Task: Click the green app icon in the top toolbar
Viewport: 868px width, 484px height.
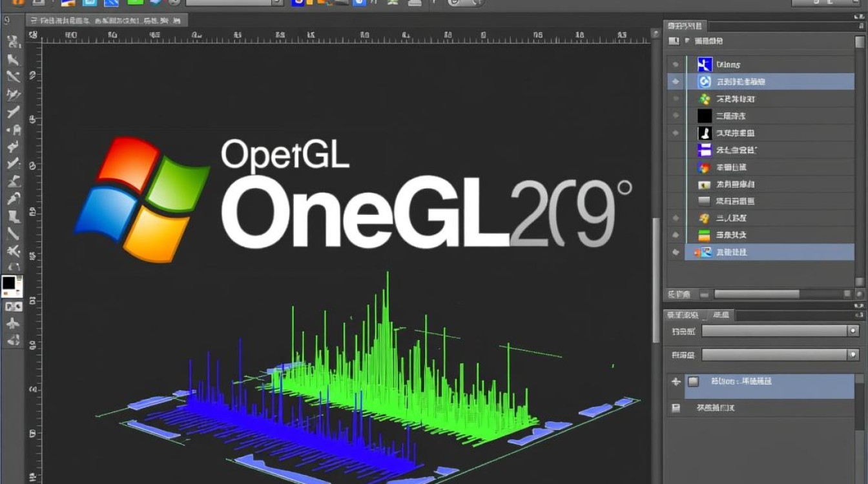Action: (x=136, y=3)
